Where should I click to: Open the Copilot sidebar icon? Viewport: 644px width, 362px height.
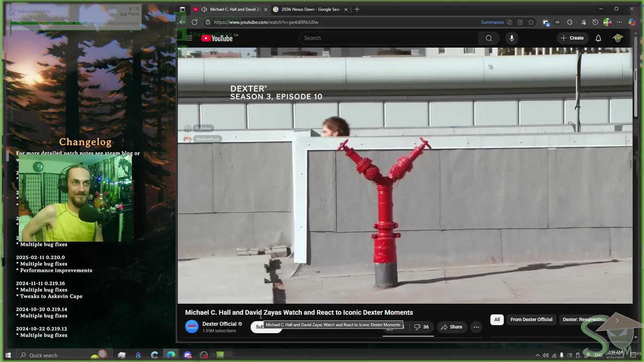[632, 22]
